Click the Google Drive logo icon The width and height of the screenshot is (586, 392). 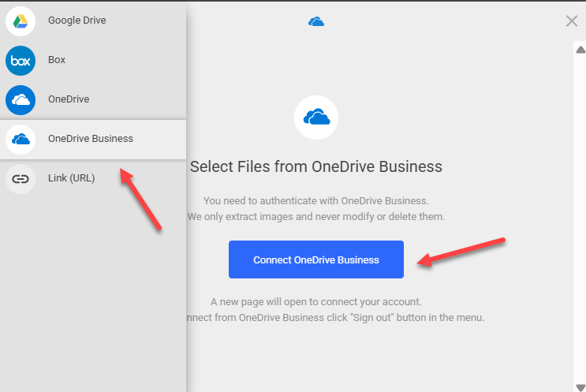tap(21, 21)
